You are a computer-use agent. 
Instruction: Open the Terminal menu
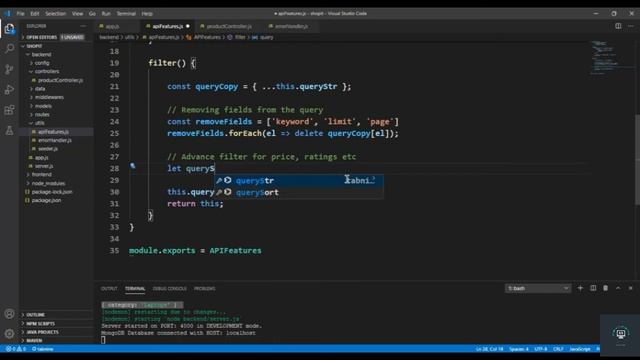[x=126, y=13]
